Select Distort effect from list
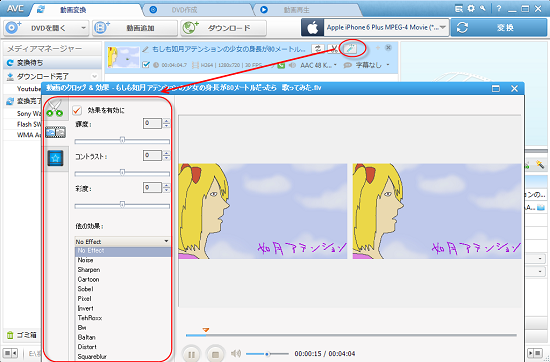This screenshot has width=550, height=362. [87, 347]
